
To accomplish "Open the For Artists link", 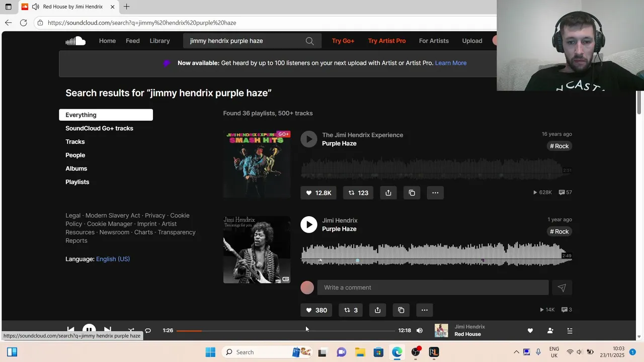I will (434, 41).
